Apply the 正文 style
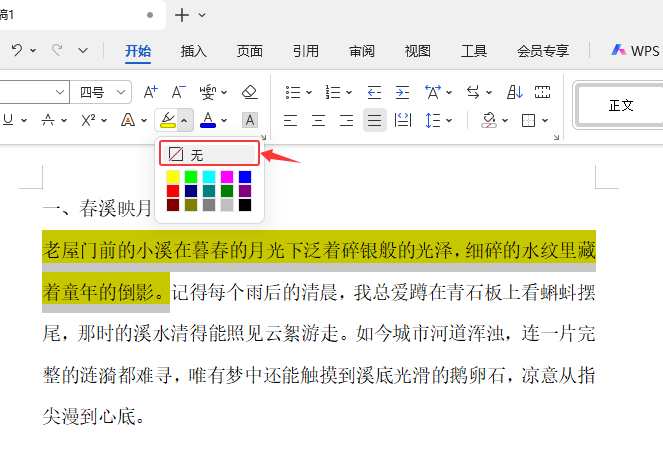Image resolution: width=663 pixels, height=463 pixels. pyautogui.click(x=621, y=105)
